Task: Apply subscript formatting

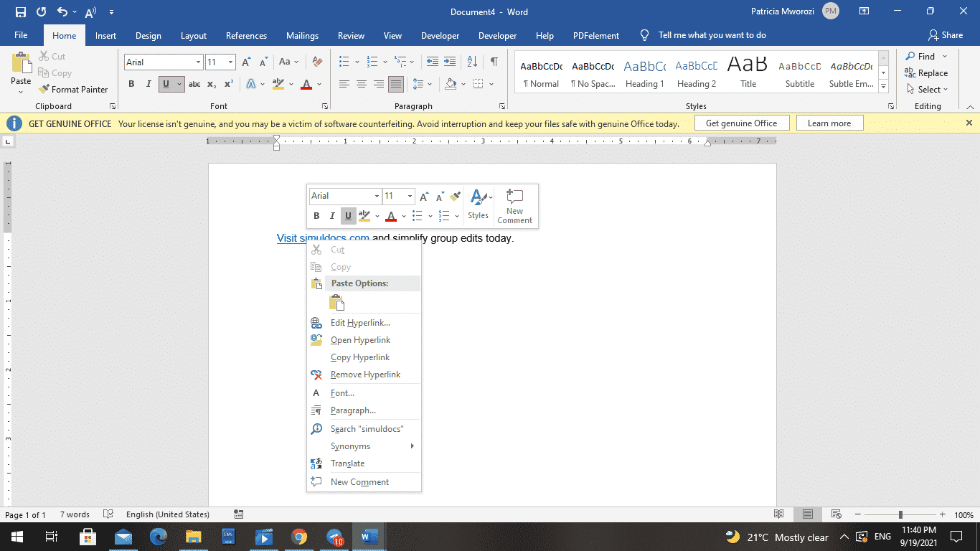Action: (212, 83)
